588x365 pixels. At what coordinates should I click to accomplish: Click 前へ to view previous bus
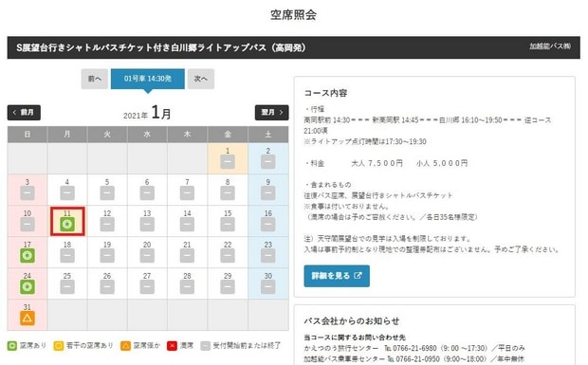tap(95, 79)
